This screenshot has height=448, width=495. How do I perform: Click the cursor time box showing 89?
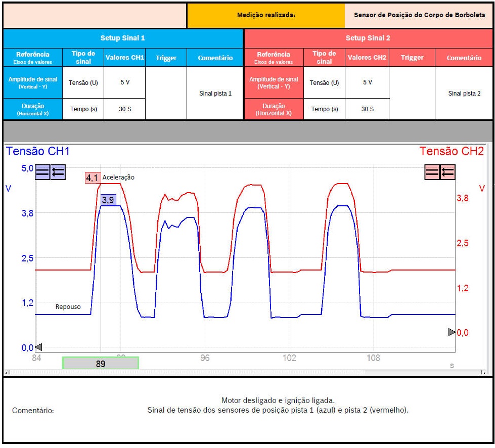[100, 363]
